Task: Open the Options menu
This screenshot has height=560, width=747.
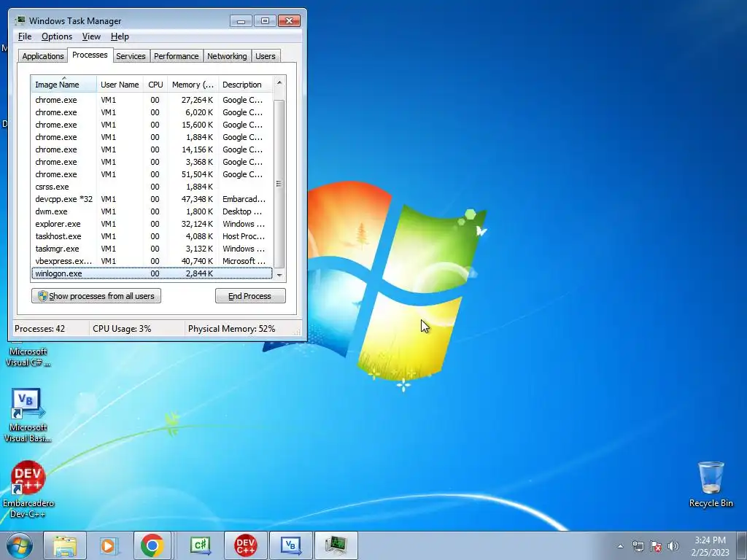Action: [57, 36]
